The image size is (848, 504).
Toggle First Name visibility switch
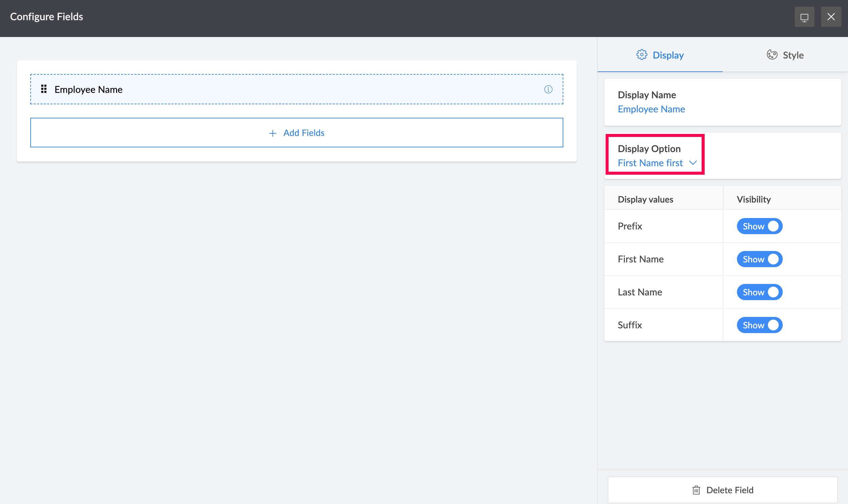759,259
